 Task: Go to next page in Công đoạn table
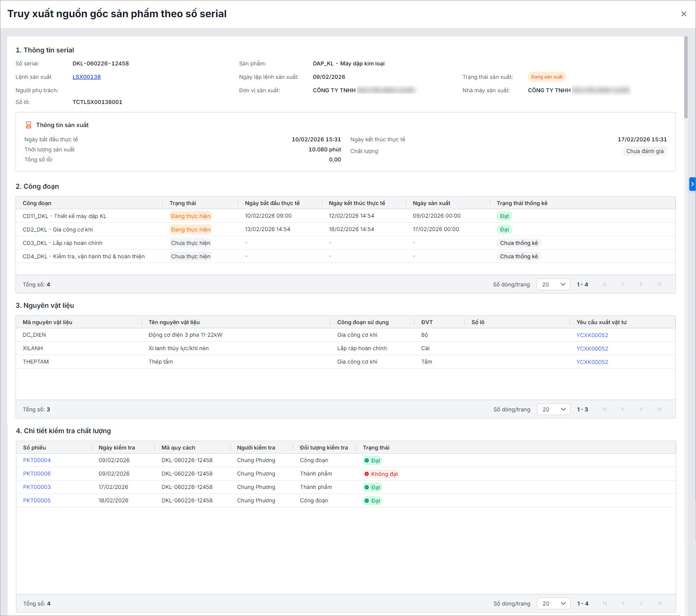641,284
